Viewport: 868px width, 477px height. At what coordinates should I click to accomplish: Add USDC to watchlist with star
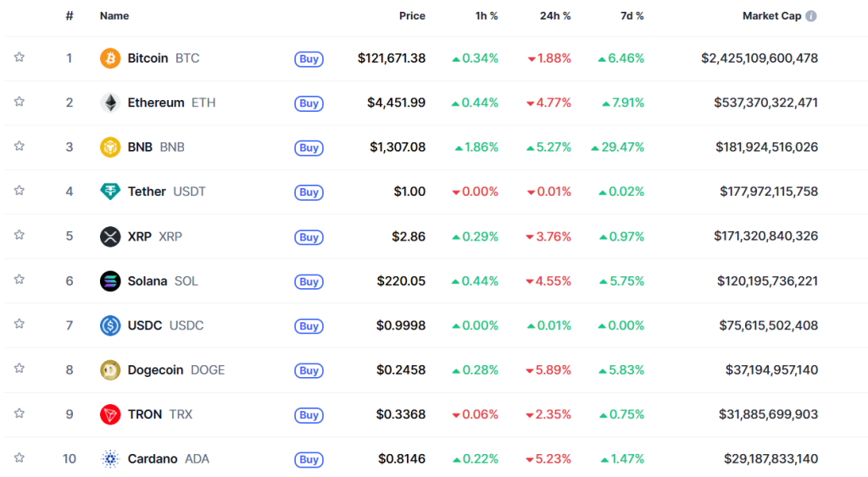19,324
